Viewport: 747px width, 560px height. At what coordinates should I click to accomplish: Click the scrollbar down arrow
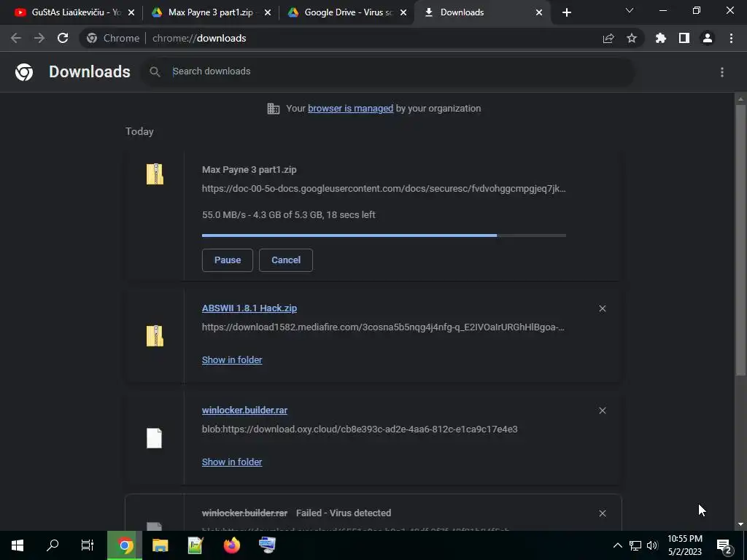740,524
